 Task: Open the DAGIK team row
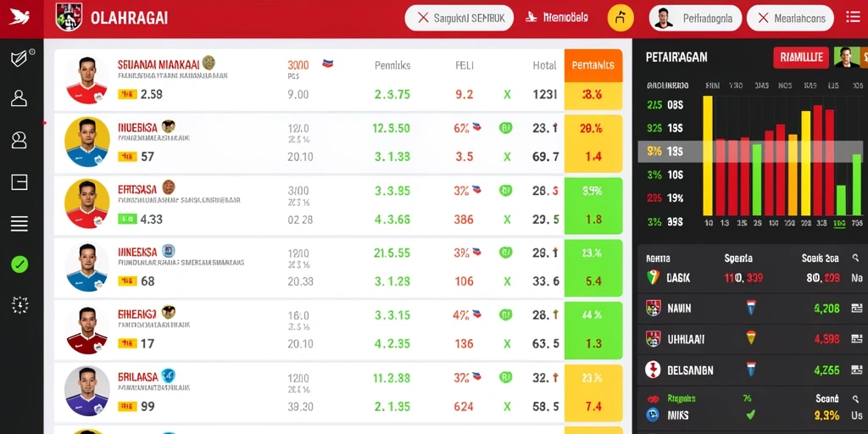coord(753,277)
